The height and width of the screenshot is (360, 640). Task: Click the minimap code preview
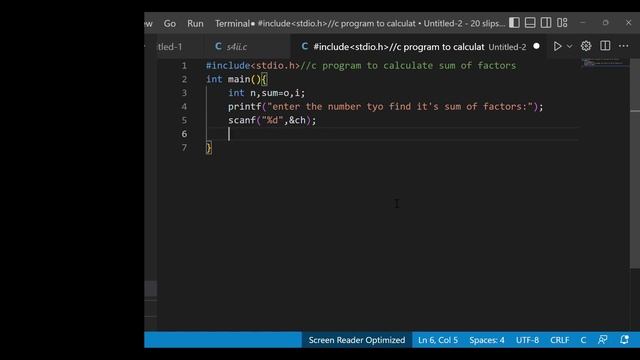pos(605,63)
